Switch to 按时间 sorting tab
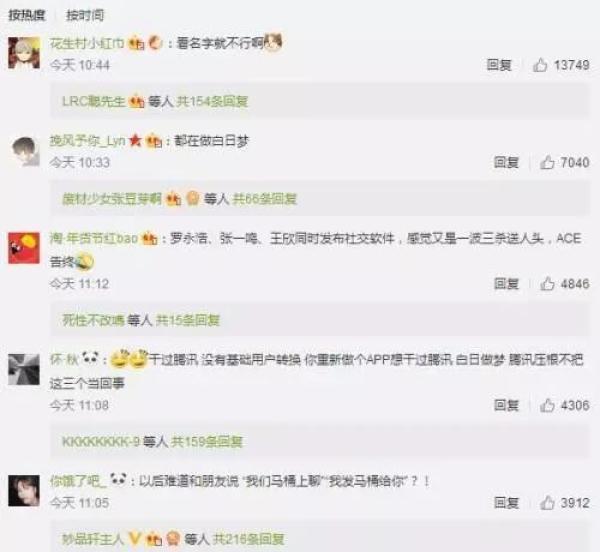 click(85, 15)
